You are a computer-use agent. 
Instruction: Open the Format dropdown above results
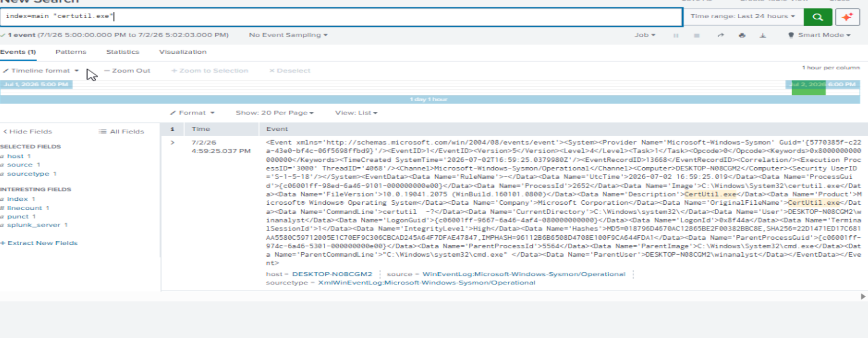[192, 113]
